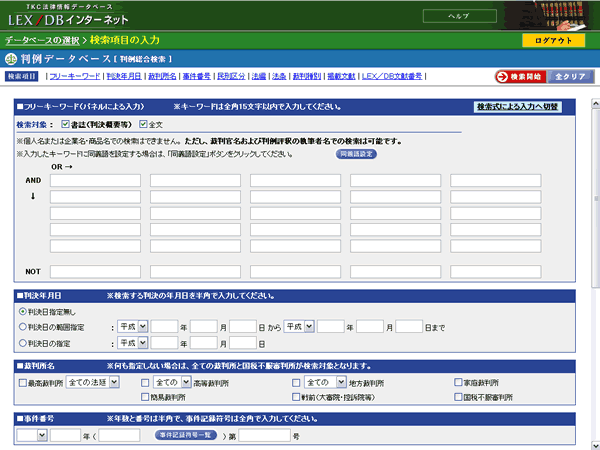Toggle the 全文 full text checkbox

coord(143,124)
